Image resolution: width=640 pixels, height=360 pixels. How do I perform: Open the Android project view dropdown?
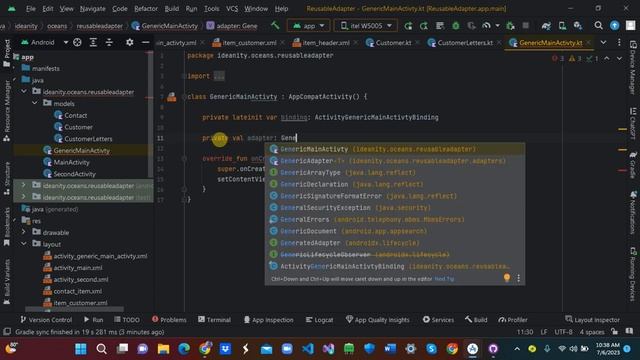pyautogui.click(x=44, y=42)
